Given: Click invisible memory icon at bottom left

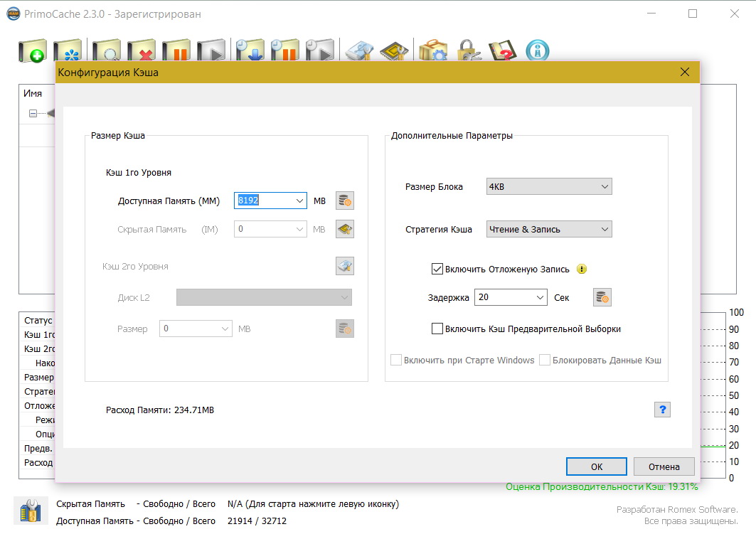Looking at the screenshot, I should pos(31,511).
